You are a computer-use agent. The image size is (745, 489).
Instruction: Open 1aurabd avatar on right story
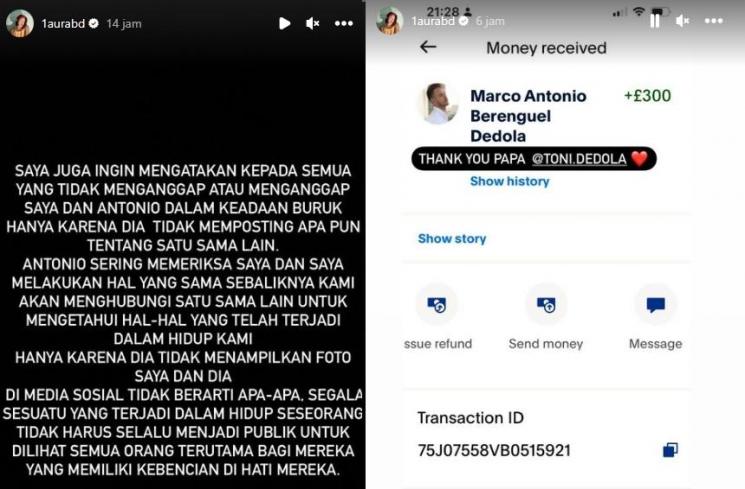tap(390, 21)
